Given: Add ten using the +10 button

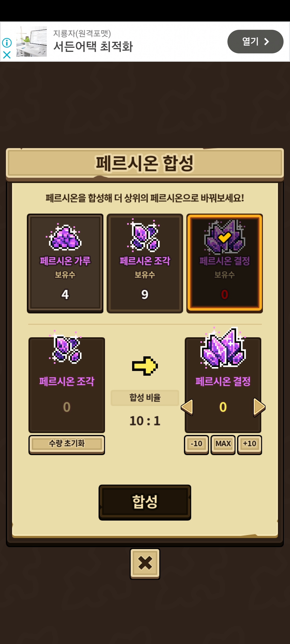Looking at the screenshot, I should pyautogui.click(x=249, y=444).
